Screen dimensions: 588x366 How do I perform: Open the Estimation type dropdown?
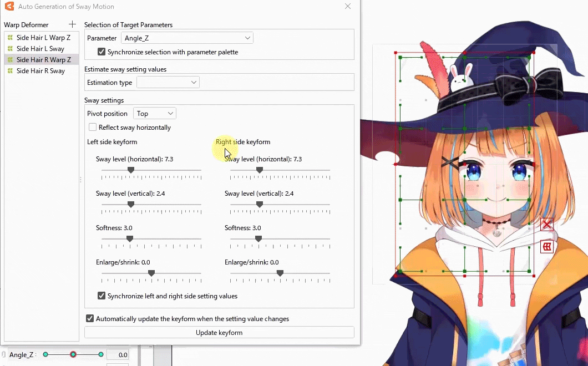coord(168,83)
